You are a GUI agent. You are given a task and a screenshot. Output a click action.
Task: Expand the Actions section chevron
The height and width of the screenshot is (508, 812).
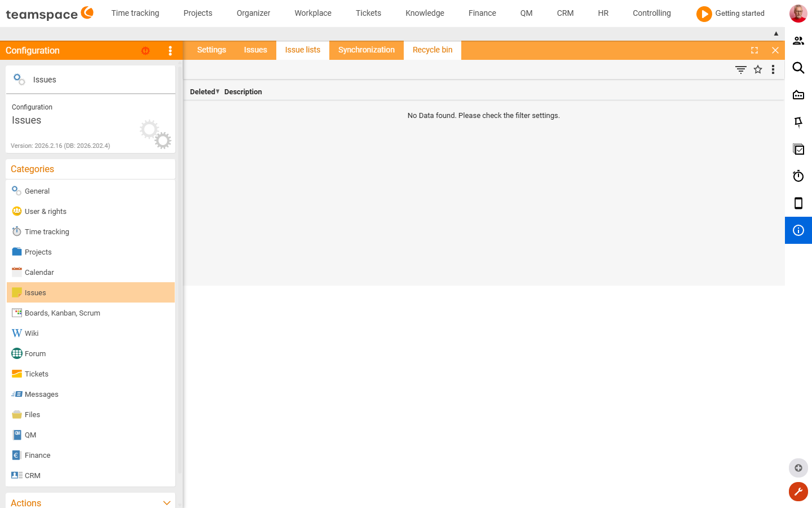click(166, 503)
